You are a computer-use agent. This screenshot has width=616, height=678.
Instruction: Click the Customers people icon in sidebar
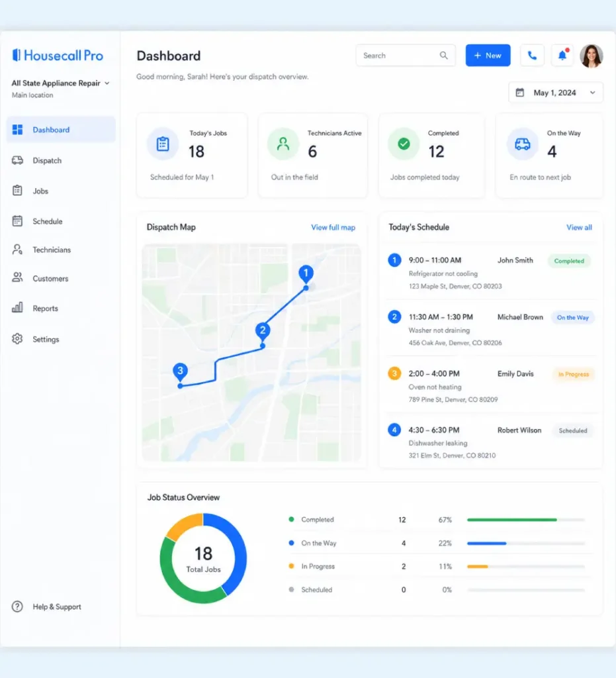(x=17, y=278)
